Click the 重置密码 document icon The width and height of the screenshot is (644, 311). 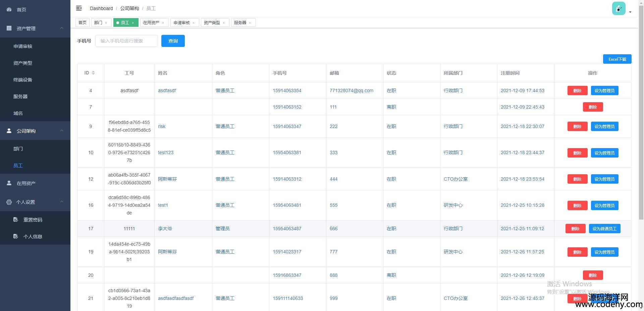pos(15,220)
